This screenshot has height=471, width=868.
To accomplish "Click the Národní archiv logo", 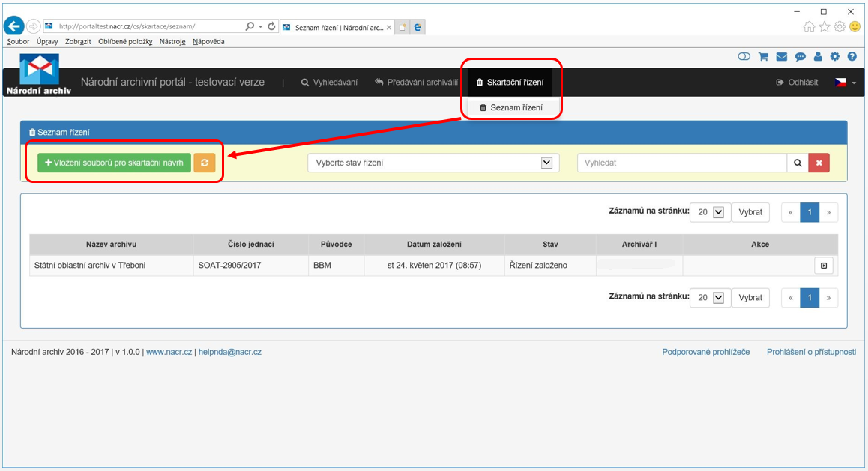I will (39, 74).
